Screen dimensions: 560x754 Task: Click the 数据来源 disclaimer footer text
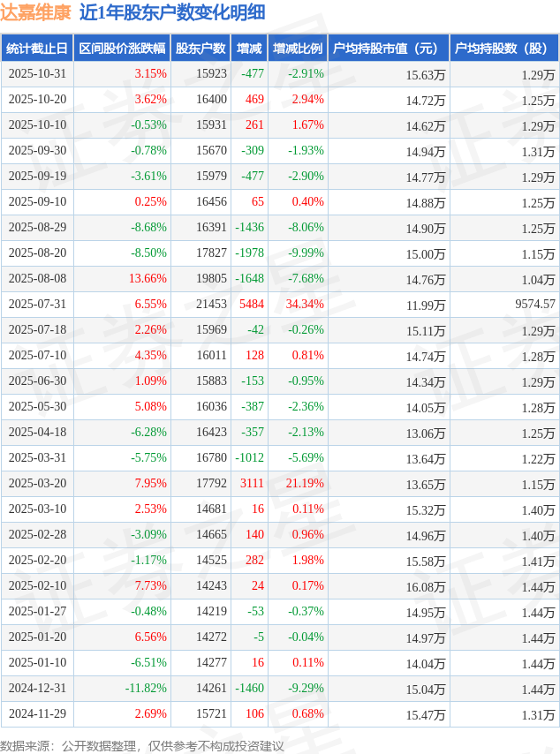142,746
